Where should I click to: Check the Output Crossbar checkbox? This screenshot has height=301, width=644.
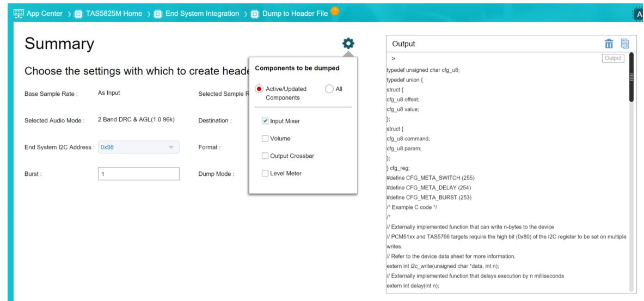coord(265,156)
